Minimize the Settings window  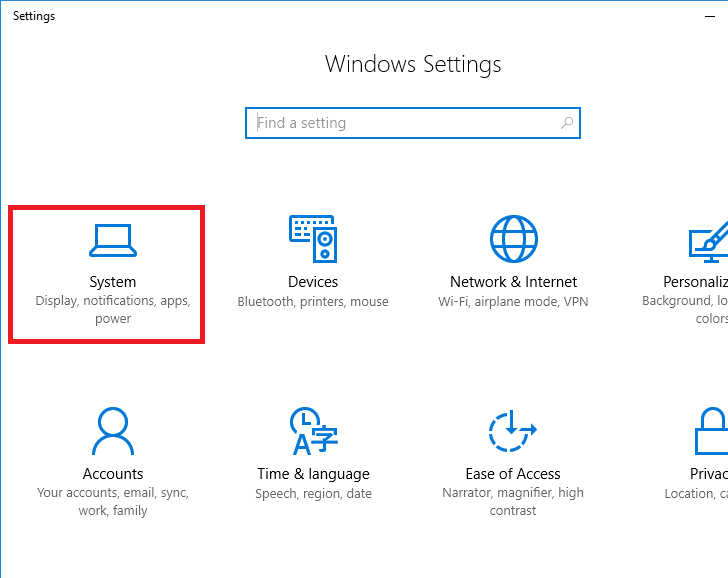coord(710,16)
